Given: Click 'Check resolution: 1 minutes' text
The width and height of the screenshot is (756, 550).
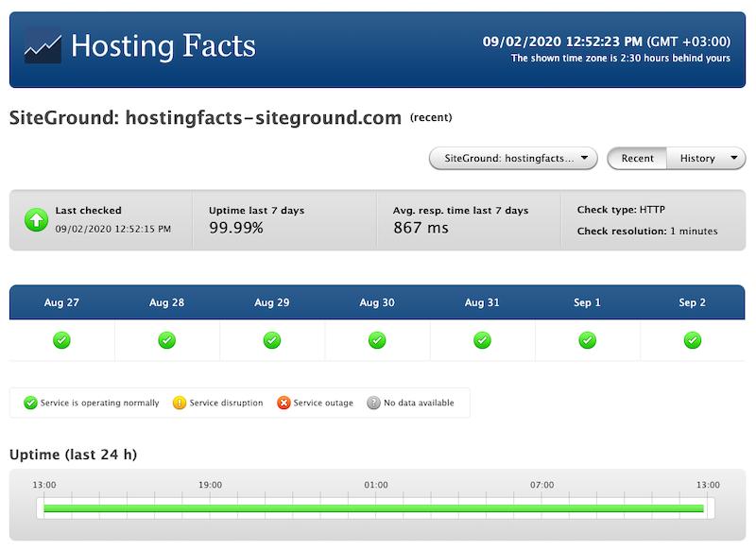Looking at the screenshot, I should click(x=647, y=231).
